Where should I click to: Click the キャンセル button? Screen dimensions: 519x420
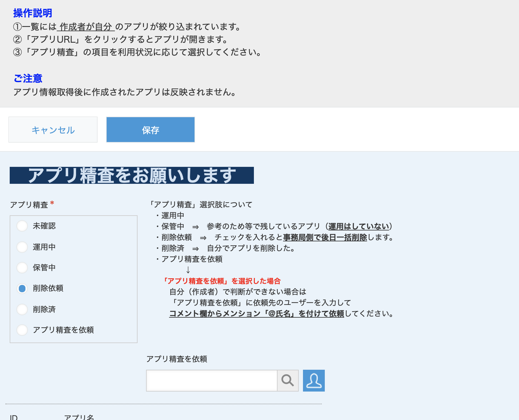[53, 130]
